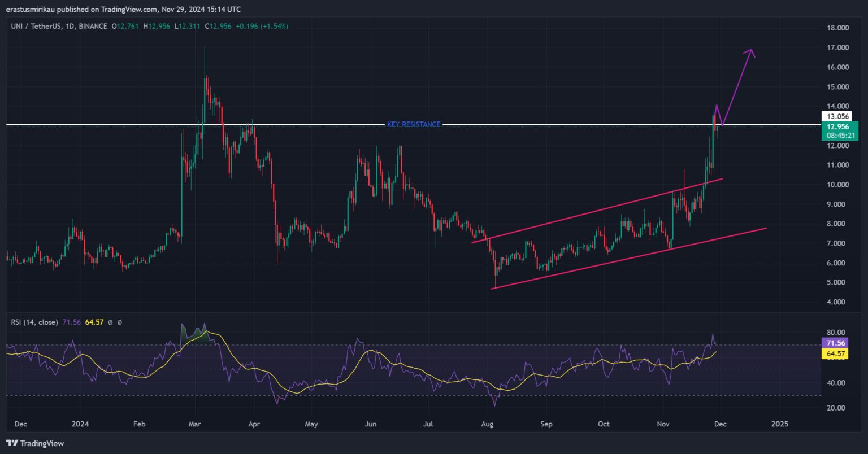Click the second ∅ icon in RSI row

(x=119, y=322)
